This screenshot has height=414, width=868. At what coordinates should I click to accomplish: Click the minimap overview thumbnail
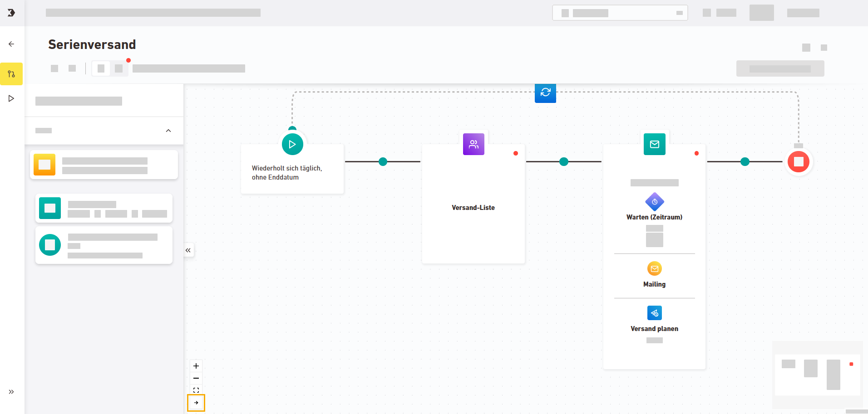click(817, 375)
